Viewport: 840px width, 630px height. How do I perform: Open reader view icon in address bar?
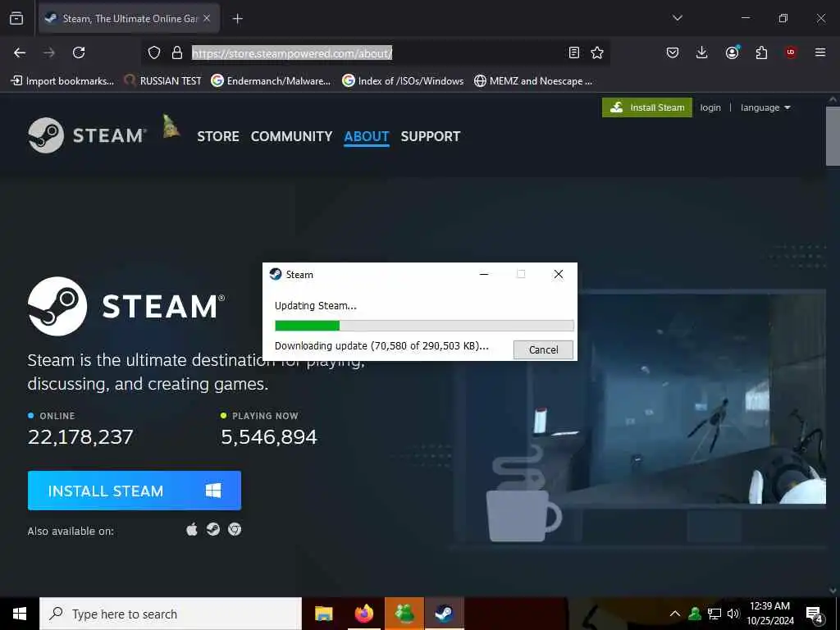click(573, 52)
